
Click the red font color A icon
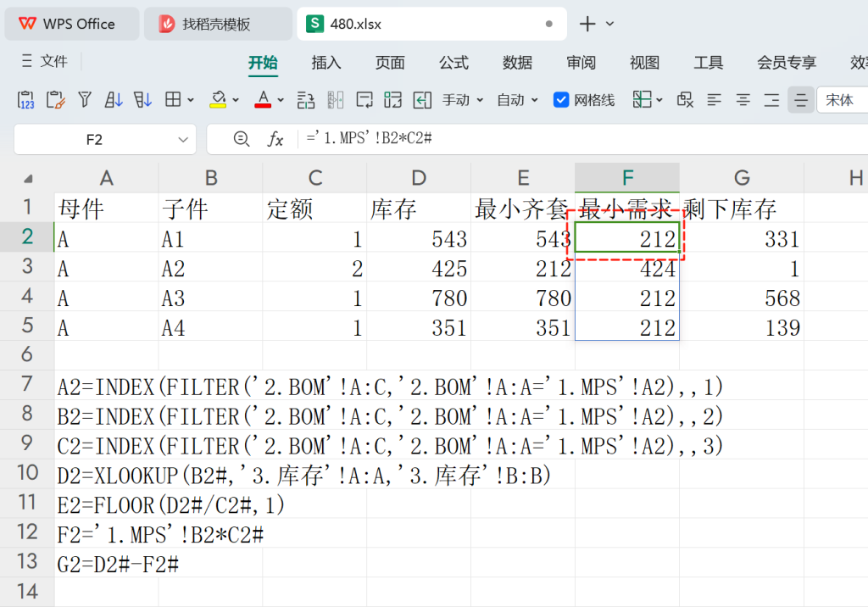click(x=263, y=100)
